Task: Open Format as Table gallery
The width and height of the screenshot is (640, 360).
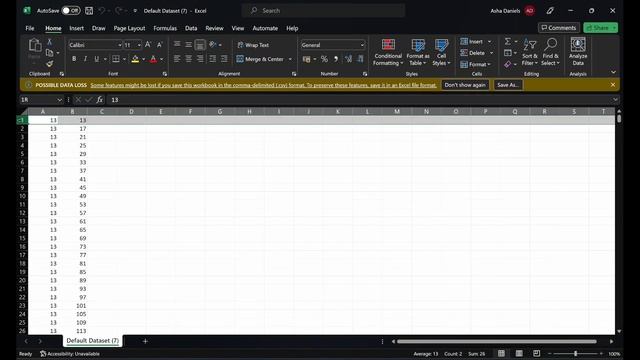Action: point(418,52)
